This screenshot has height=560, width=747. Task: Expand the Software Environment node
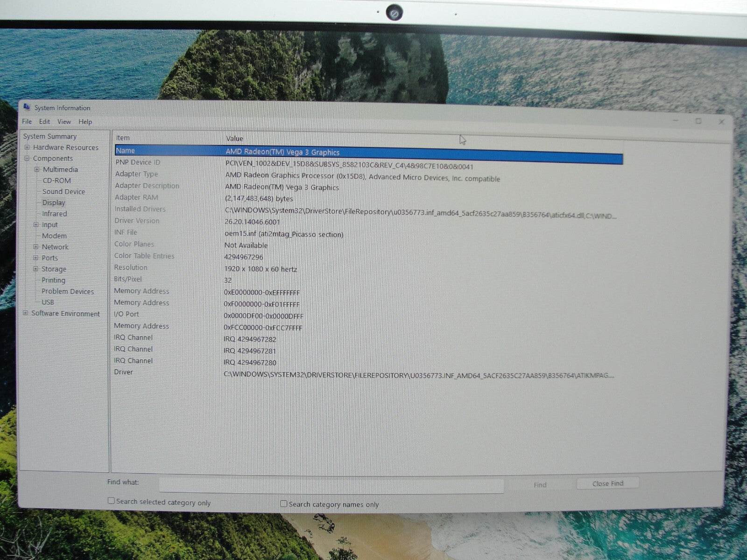(x=26, y=313)
